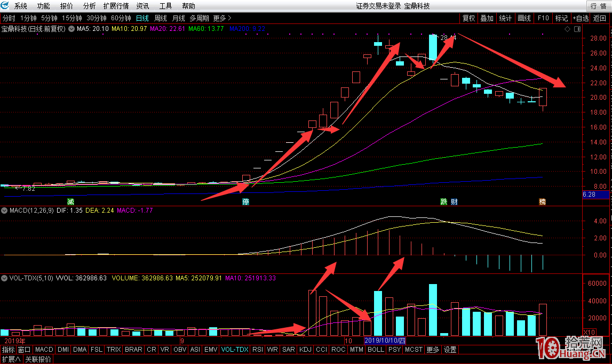The width and height of the screenshot is (612, 364).
Task: Open the VOL-TDX panel indicator selector icon
Action: pyautogui.click(x=4, y=278)
